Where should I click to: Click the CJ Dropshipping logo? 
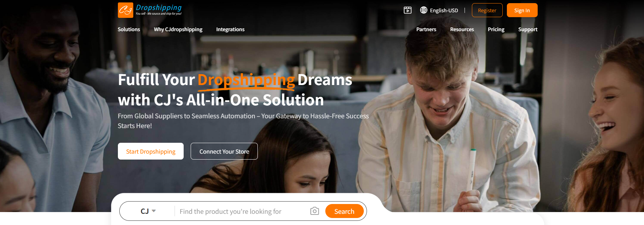(x=150, y=10)
